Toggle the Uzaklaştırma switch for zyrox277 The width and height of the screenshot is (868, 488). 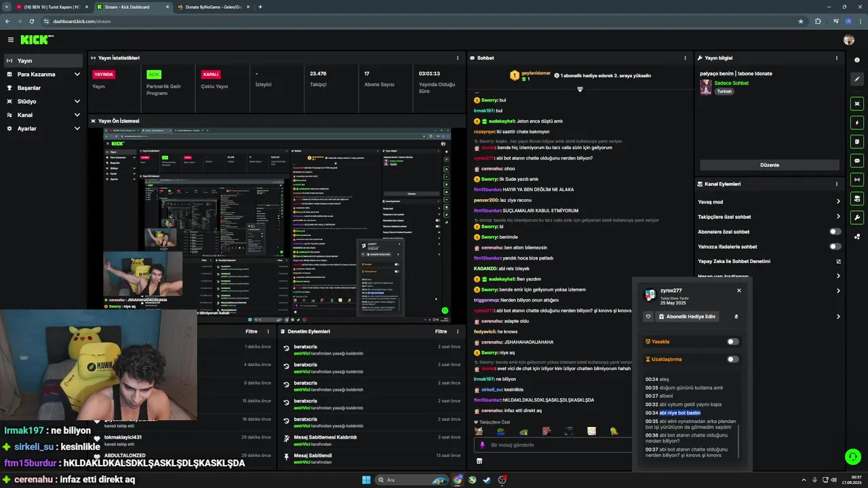(x=733, y=359)
